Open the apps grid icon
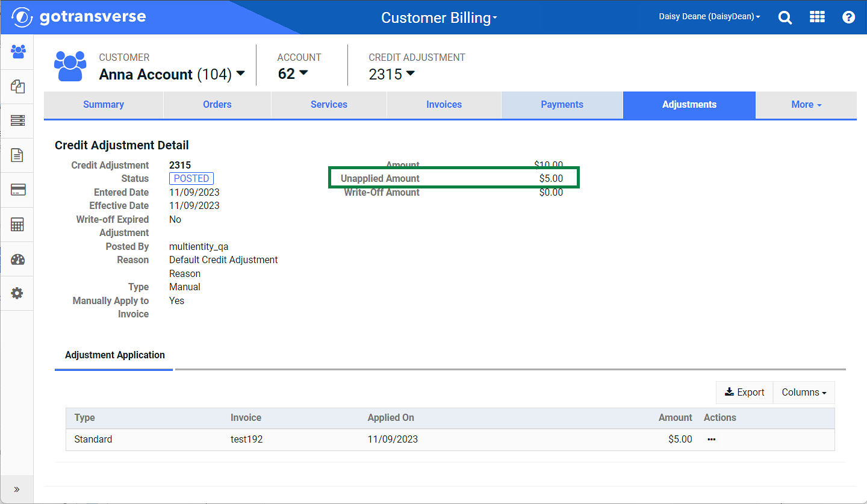The image size is (867, 504). tap(817, 17)
